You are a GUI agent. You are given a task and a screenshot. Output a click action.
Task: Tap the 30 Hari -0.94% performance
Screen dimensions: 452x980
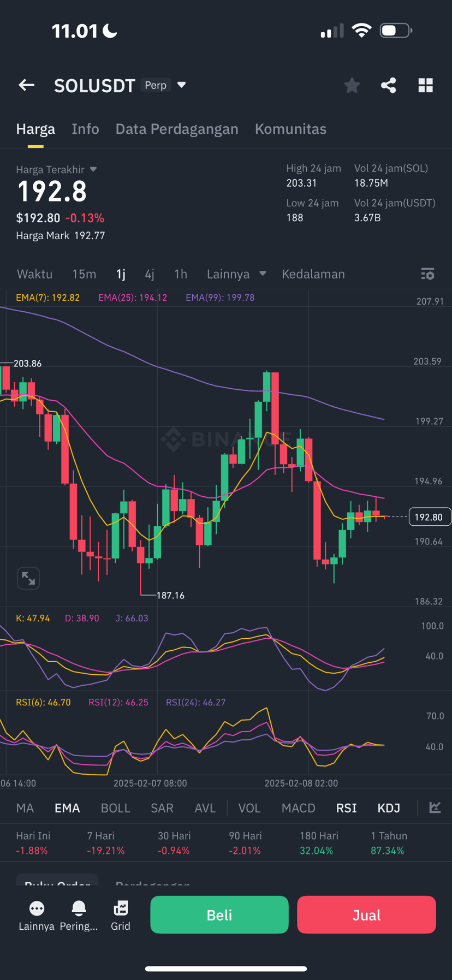click(174, 843)
